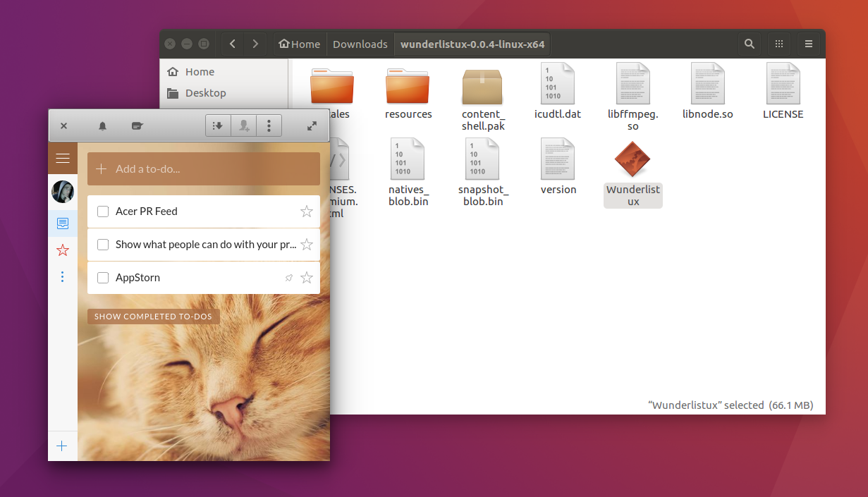Star the AppStorn task

coord(307,278)
